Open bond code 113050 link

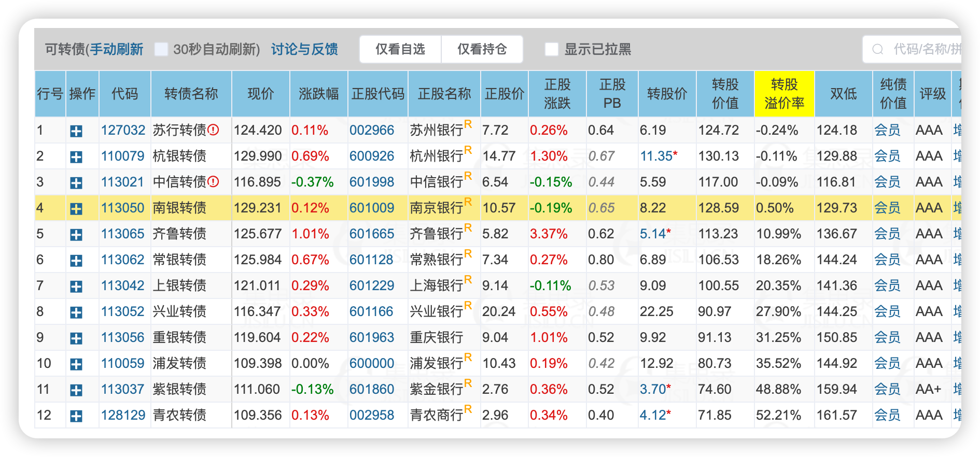pyautogui.click(x=123, y=208)
